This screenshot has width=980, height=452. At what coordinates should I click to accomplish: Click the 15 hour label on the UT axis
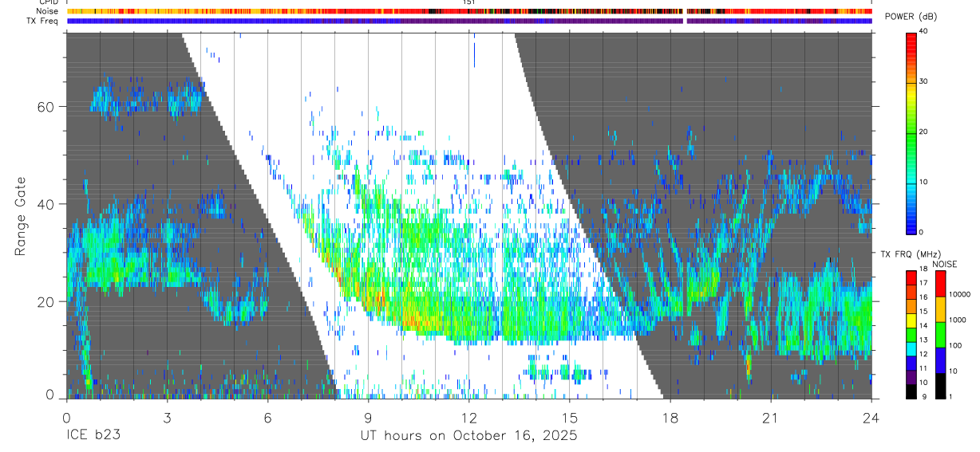pos(570,417)
